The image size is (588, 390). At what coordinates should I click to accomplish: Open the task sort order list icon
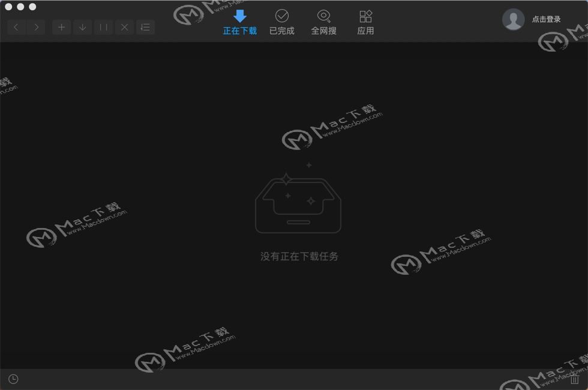click(145, 27)
